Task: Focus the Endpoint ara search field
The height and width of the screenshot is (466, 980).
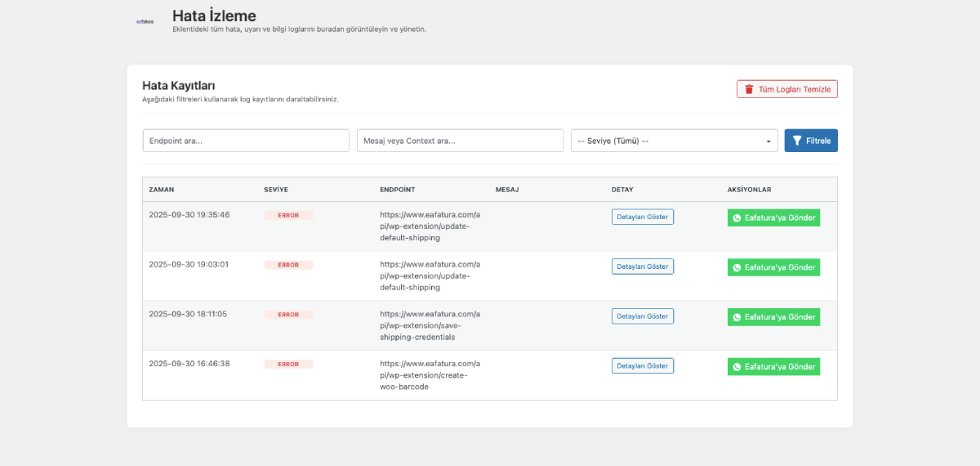Action: pyautogui.click(x=246, y=141)
